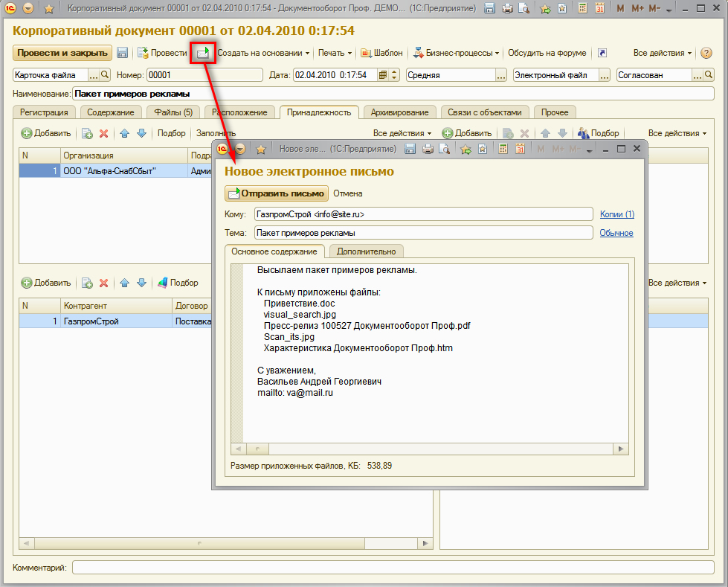Open the Файлы (5) tab
728x587 pixels.
coord(173,112)
